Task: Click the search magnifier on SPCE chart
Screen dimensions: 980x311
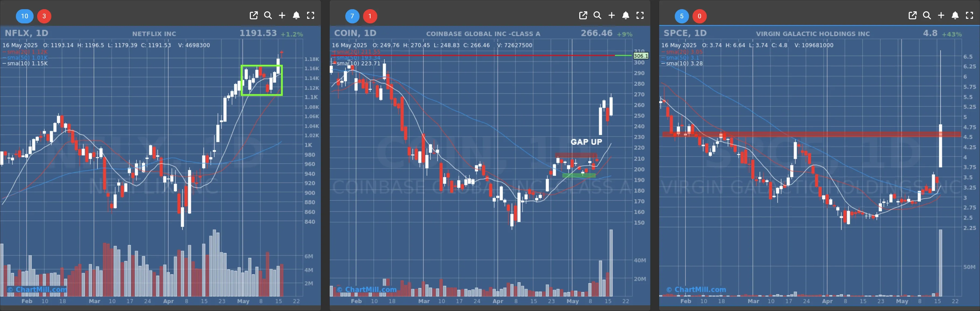Action: [x=927, y=15]
